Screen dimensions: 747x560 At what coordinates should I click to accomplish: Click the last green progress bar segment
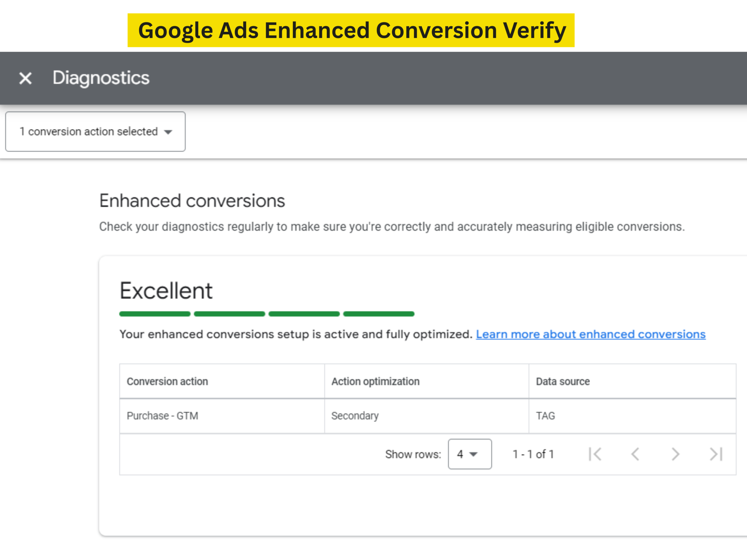pyautogui.click(x=378, y=314)
